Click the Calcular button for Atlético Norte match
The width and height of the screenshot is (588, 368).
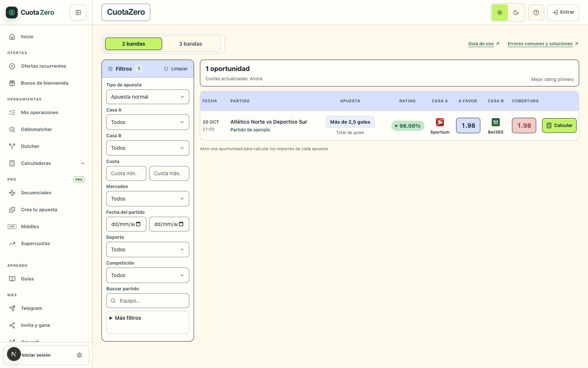point(559,125)
